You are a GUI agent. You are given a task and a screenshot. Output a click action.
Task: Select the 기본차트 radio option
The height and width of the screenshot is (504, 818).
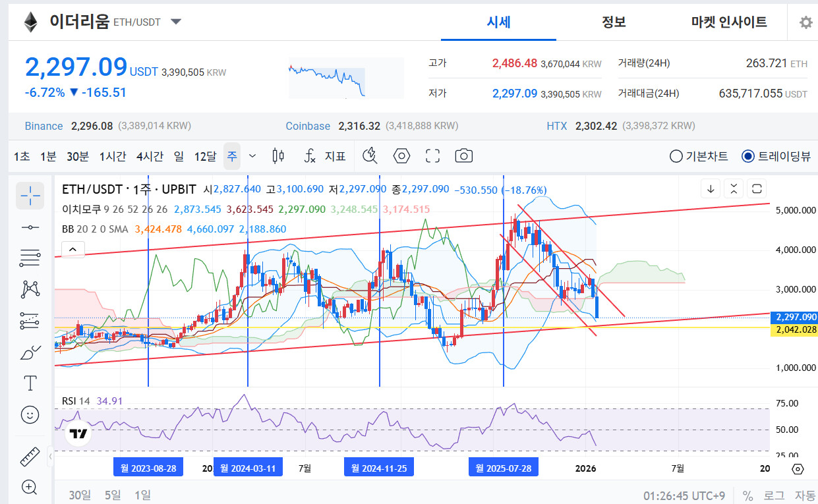(699, 156)
